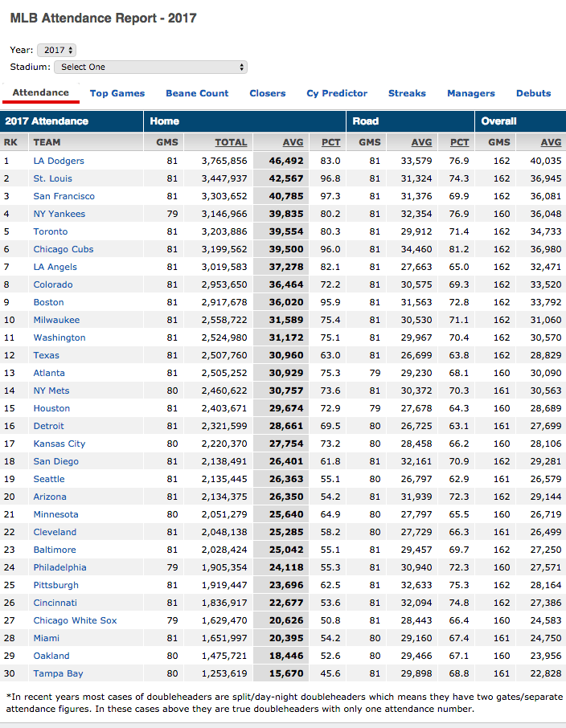Open the Minnesota team link
The width and height of the screenshot is (566, 728).
pyautogui.click(x=55, y=514)
